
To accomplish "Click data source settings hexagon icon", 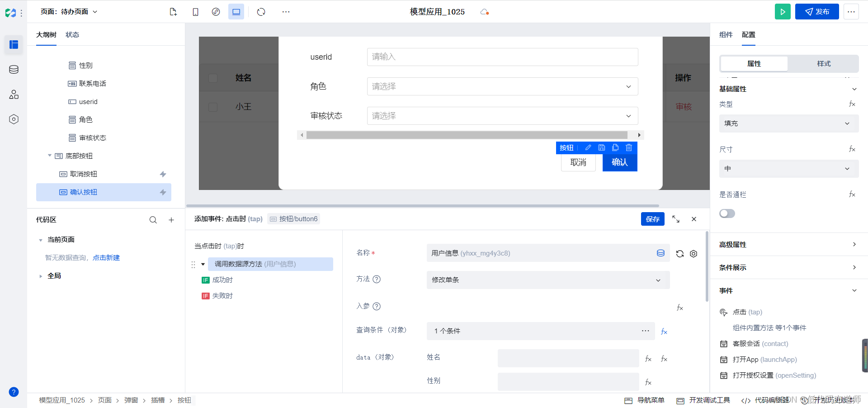I will pos(693,254).
